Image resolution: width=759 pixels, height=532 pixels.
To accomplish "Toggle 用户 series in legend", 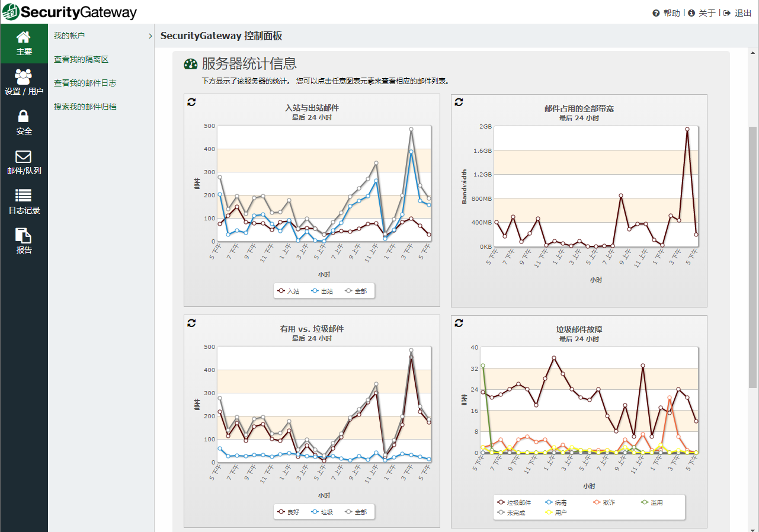I will [x=556, y=512].
